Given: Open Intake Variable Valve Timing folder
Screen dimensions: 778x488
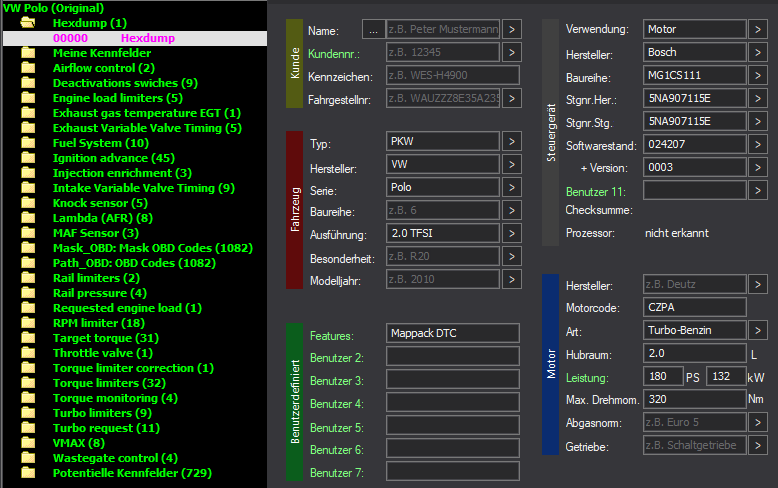Looking at the screenshot, I should [x=144, y=188].
